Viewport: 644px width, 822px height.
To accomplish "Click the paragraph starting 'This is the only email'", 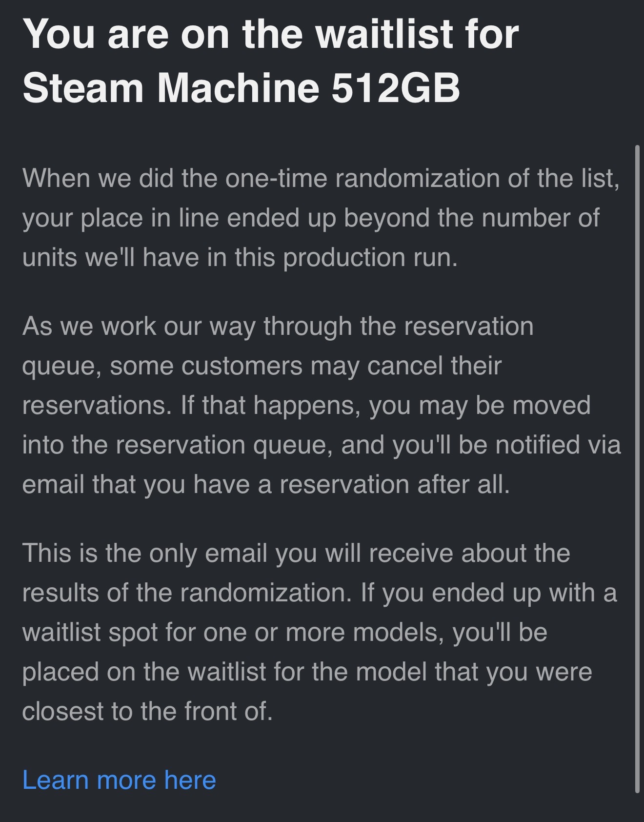I will [x=320, y=632].
